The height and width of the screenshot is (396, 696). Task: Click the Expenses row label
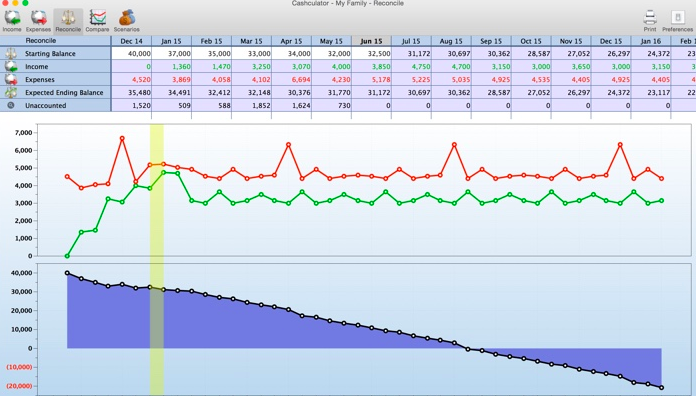tap(40, 80)
